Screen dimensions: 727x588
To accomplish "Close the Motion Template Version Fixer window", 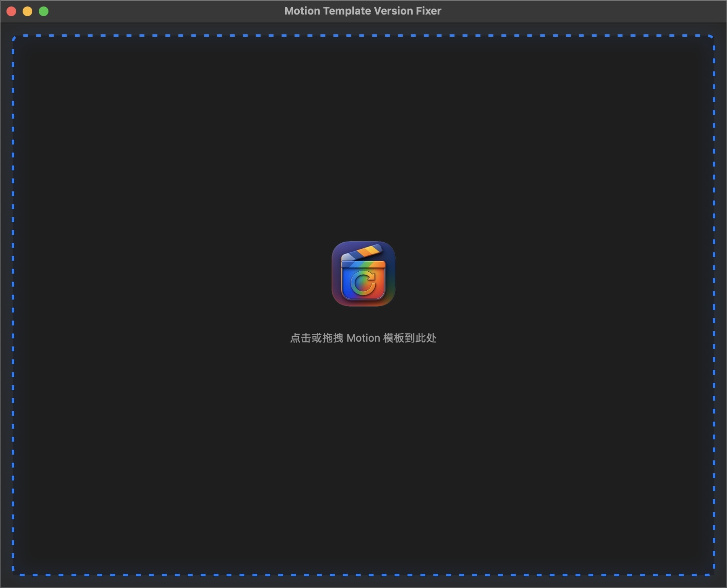I will click(x=11, y=11).
